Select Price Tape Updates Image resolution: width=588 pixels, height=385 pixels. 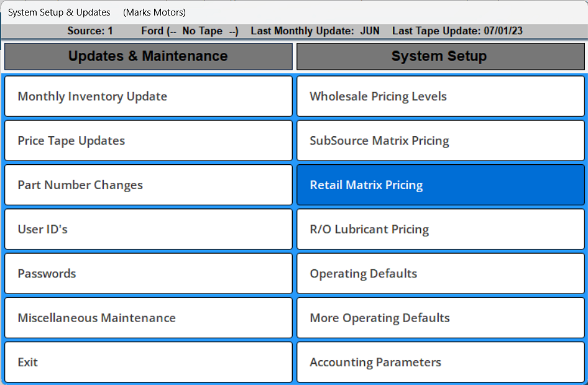pos(148,140)
